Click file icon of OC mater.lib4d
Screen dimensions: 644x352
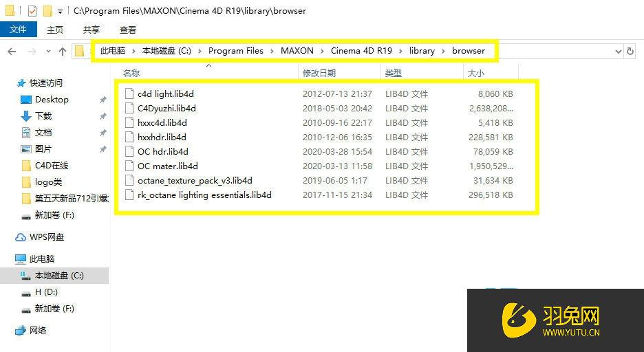coord(129,166)
